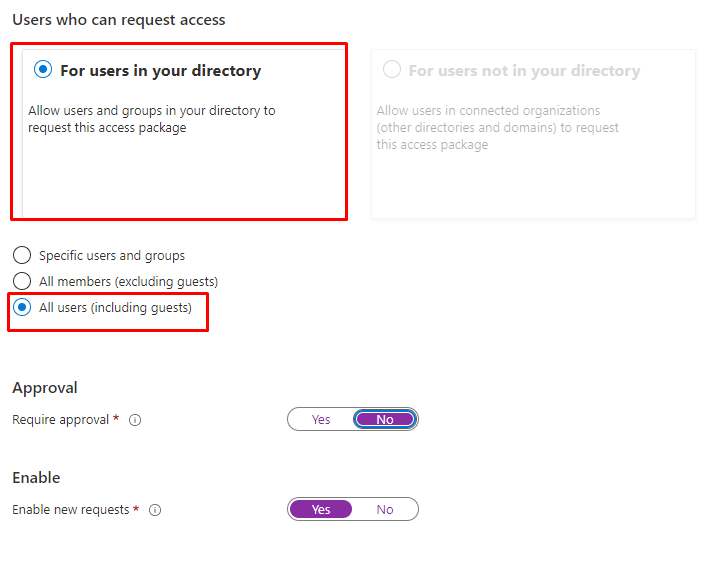Select the "For users not in your directory" radio button
The image size is (714, 562).
coord(392,70)
